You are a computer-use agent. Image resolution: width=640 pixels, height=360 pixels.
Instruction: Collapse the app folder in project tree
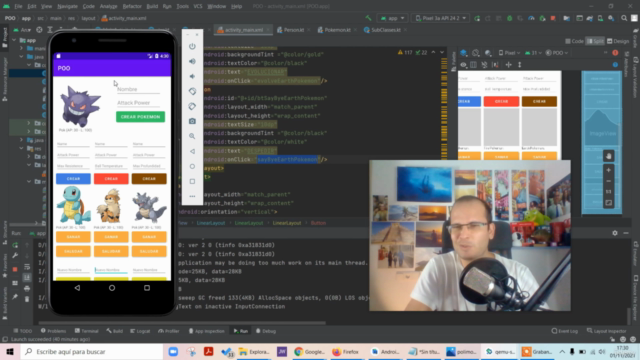(15, 40)
